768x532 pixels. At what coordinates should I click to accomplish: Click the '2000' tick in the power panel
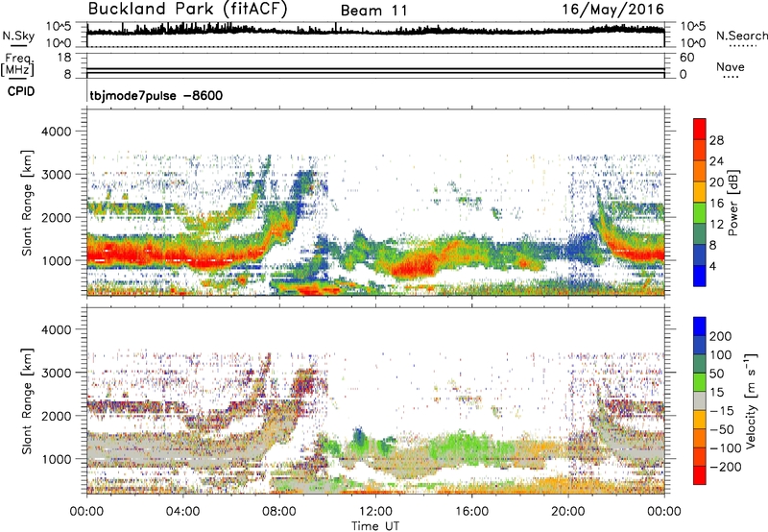click(56, 217)
